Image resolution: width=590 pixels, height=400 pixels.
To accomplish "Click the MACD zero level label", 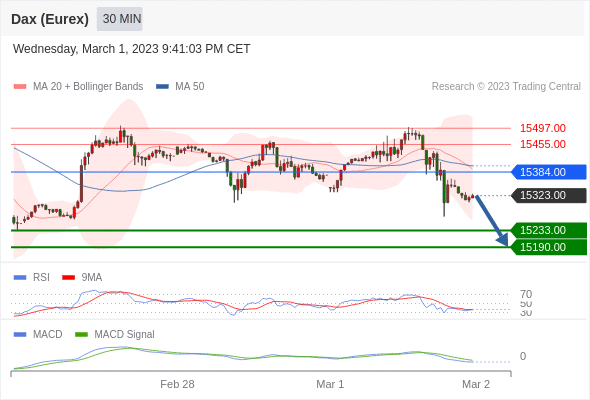I will tap(523, 356).
